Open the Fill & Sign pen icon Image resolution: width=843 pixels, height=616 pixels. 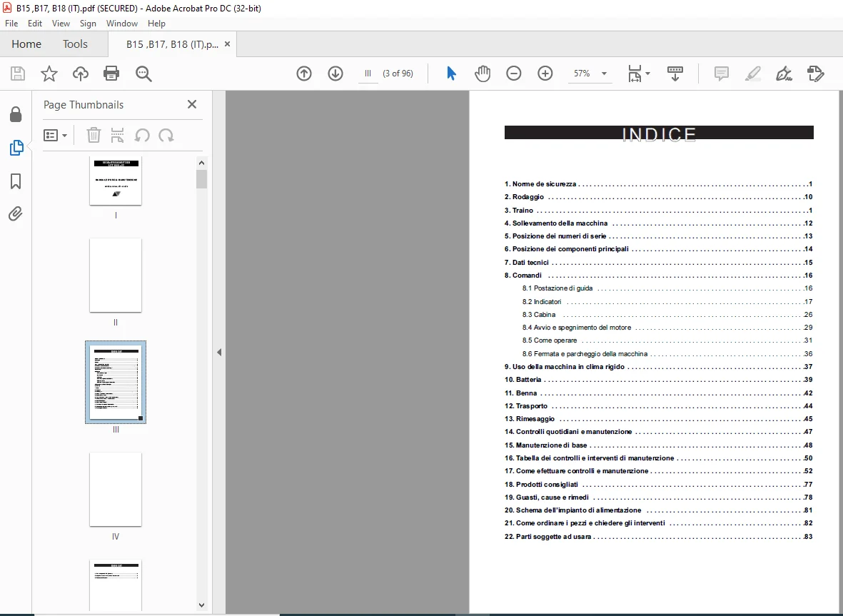pos(784,74)
